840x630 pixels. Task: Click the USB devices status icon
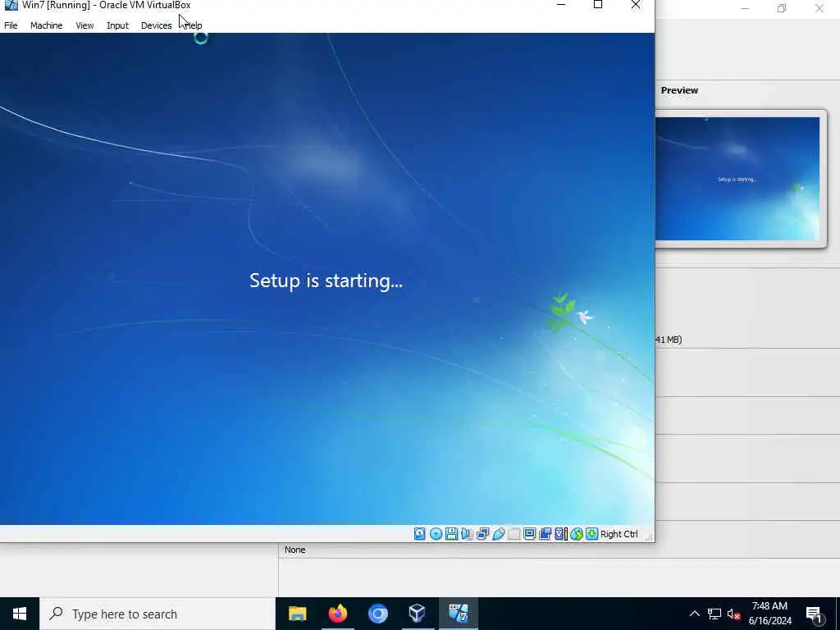point(498,533)
